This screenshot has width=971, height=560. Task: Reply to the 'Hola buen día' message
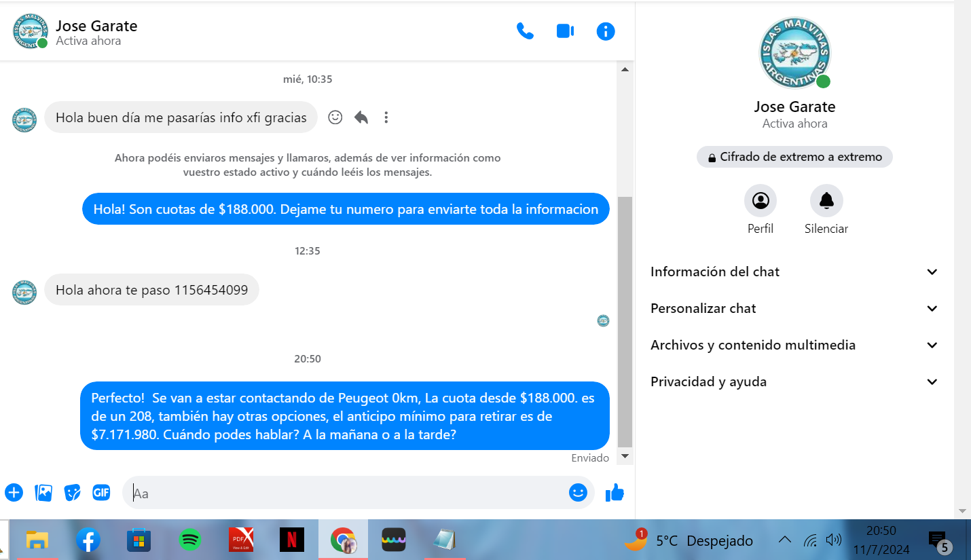361,117
